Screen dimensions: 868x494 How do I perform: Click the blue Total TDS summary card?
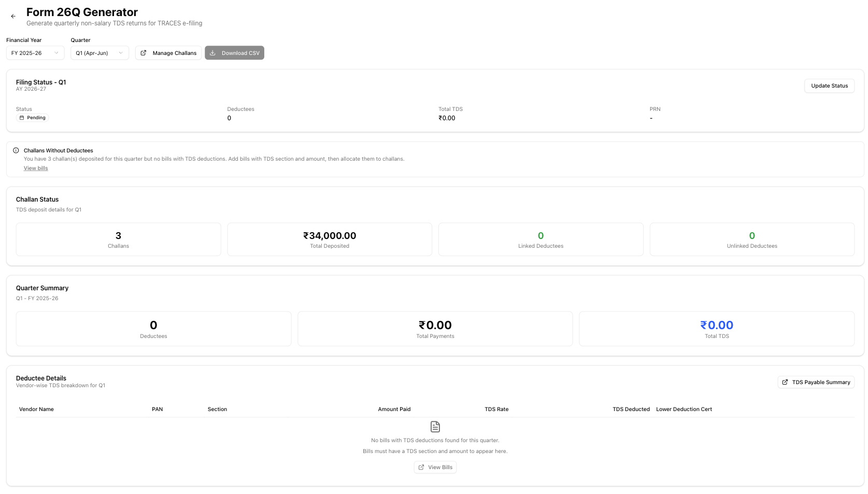pos(716,329)
